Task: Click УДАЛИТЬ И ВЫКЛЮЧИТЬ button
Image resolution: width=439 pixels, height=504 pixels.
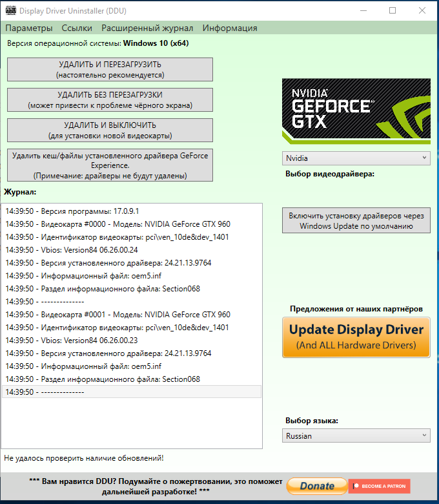Action: point(110,130)
